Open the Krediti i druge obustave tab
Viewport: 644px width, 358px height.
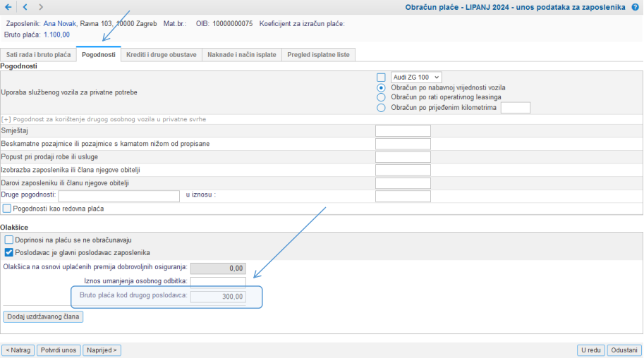click(162, 54)
